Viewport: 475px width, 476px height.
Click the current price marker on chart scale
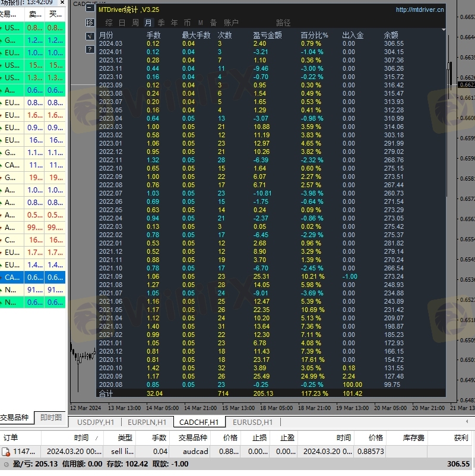click(x=466, y=85)
